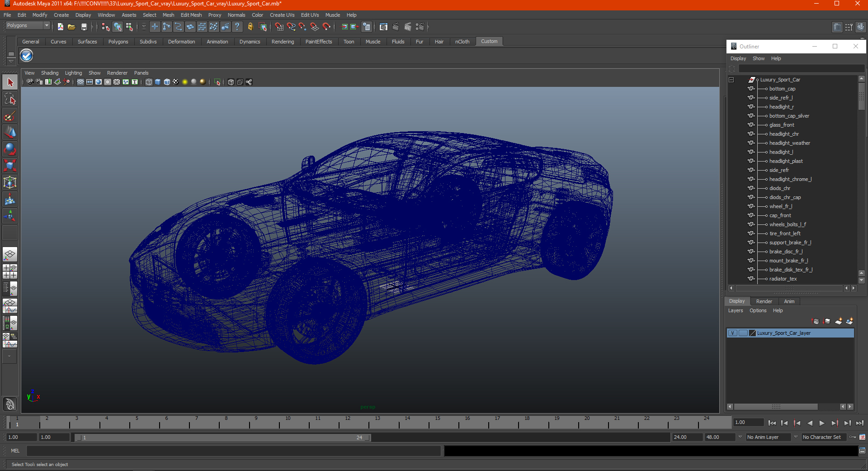This screenshot has width=868, height=471.
Task: Click the Select Camera icon in the viewport toolbar
Action: point(30,82)
